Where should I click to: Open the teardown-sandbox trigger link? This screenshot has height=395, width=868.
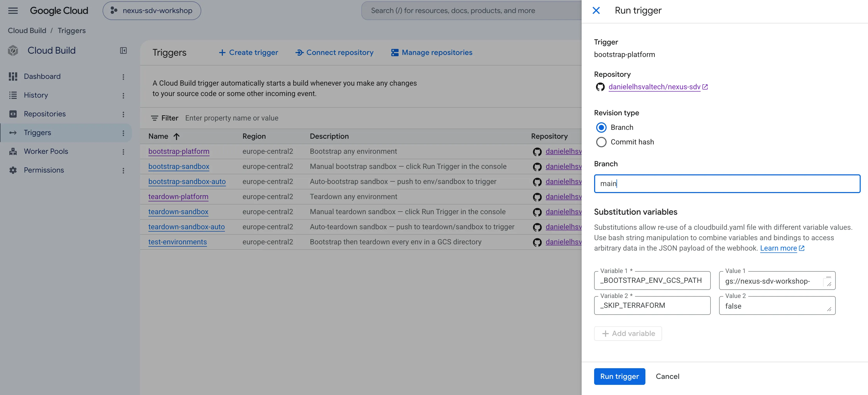click(178, 212)
